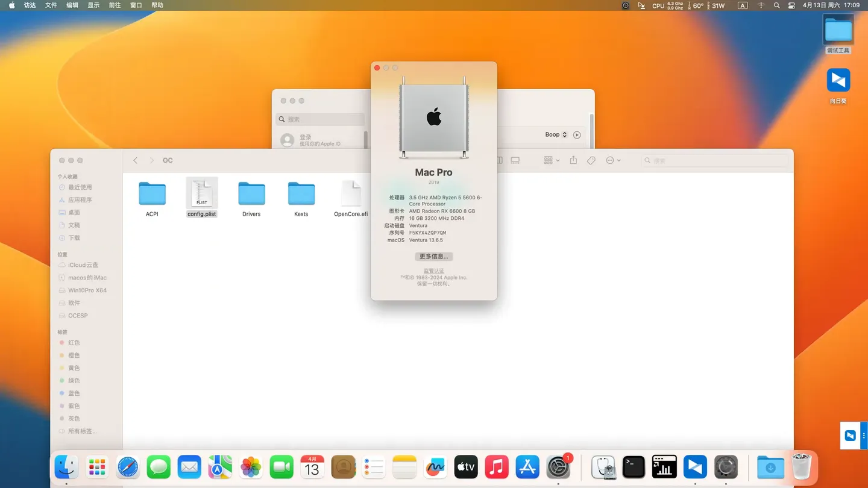Open Disk Utility in the Dock

(x=603, y=467)
